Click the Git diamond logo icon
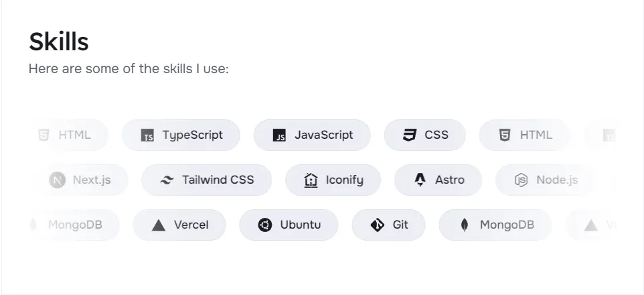This screenshot has height=295, width=644. point(378,225)
